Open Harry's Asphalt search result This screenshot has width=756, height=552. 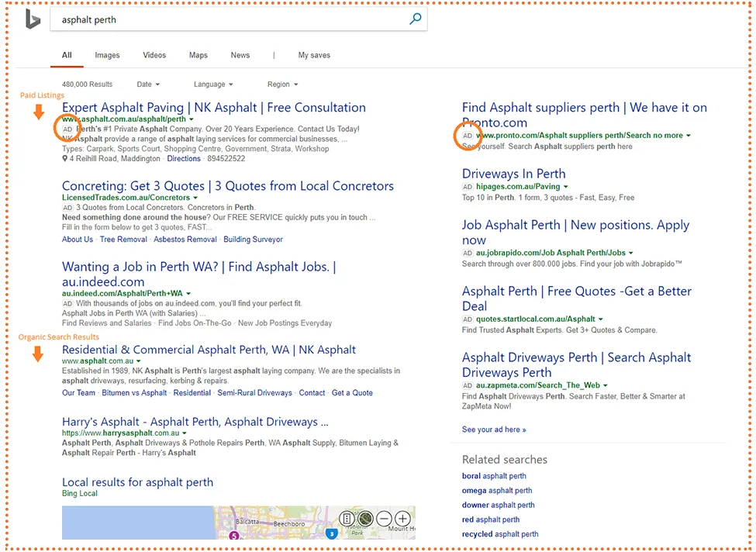pos(195,422)
